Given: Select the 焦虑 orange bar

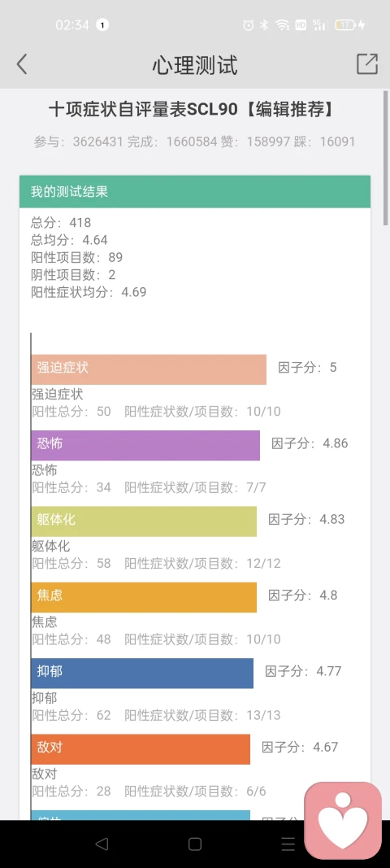Looking at the screenshot, I should tap(144, 597).
